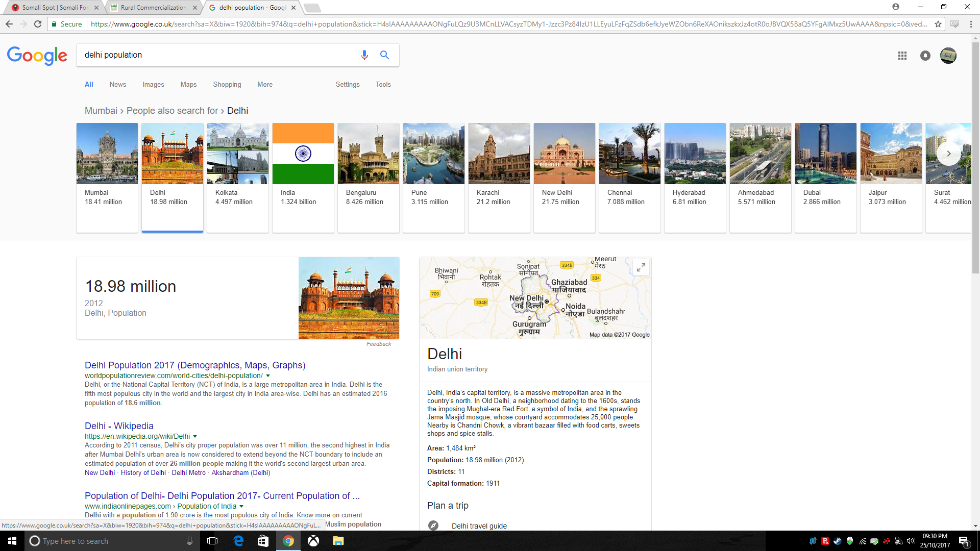Click the Google logo
This screenshot has height=551, width=980.
coord(37,56)
